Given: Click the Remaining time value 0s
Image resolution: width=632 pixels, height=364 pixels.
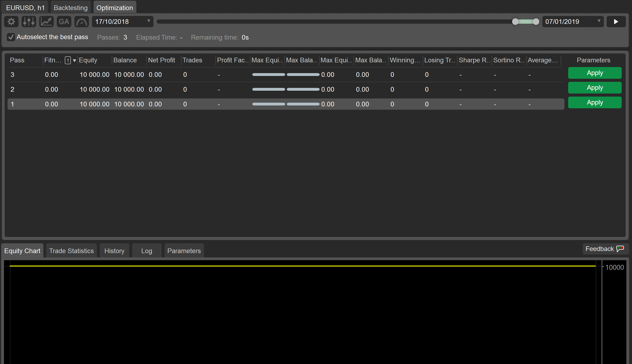Looking at the screenshot, I should [245, 38].
